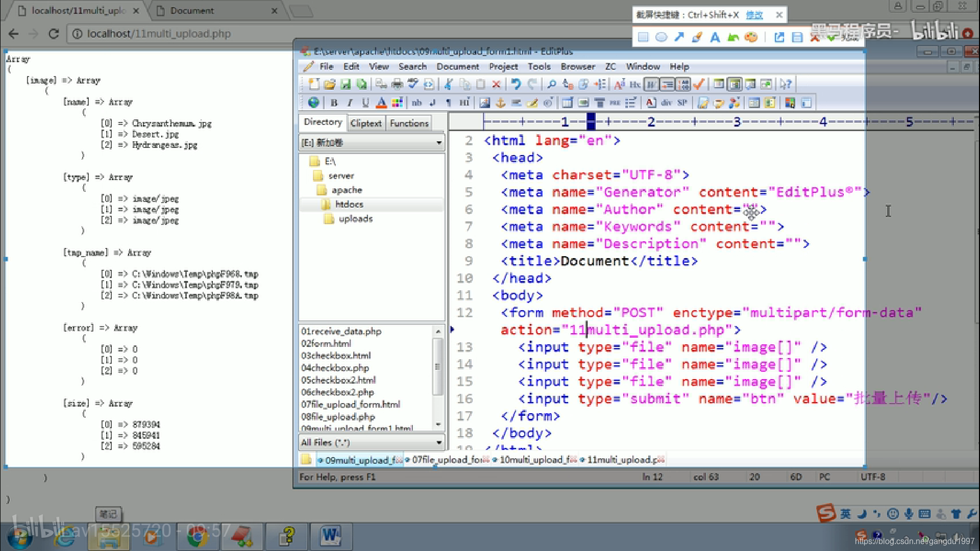Select 04checkbox.php in file list

(335, 368)
